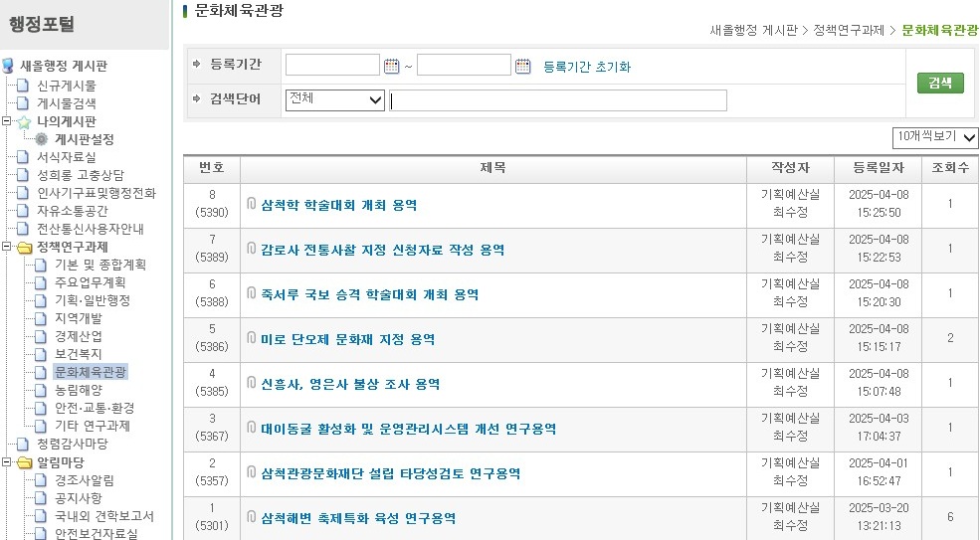Click the document icon beside 문화체육관광 tree item
The image size is (980, 540).
[41, 373]
